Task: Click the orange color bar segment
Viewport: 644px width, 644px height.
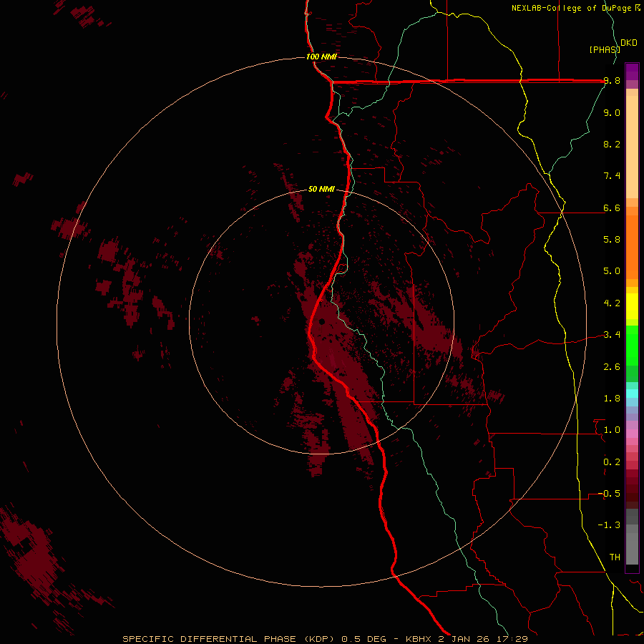Action: [632, 248]
